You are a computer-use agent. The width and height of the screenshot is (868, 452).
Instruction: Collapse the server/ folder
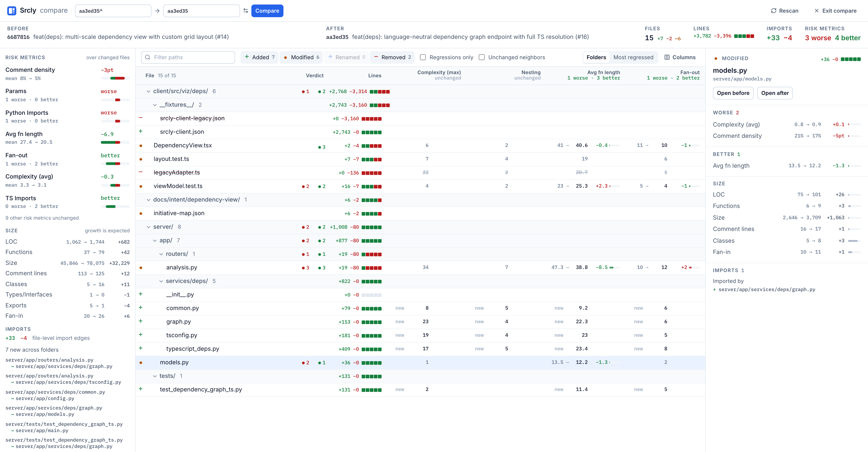(x=148, y=227)
